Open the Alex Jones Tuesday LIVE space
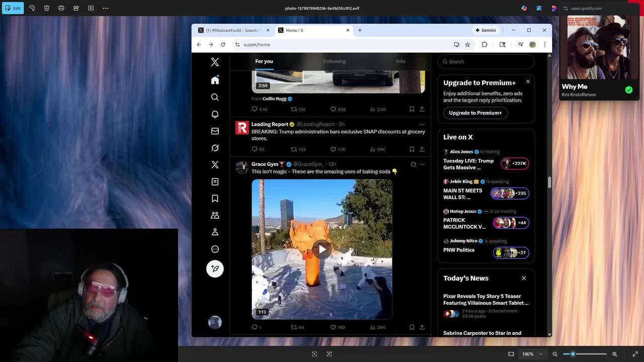The image size is (644, 362). point(486,160)
